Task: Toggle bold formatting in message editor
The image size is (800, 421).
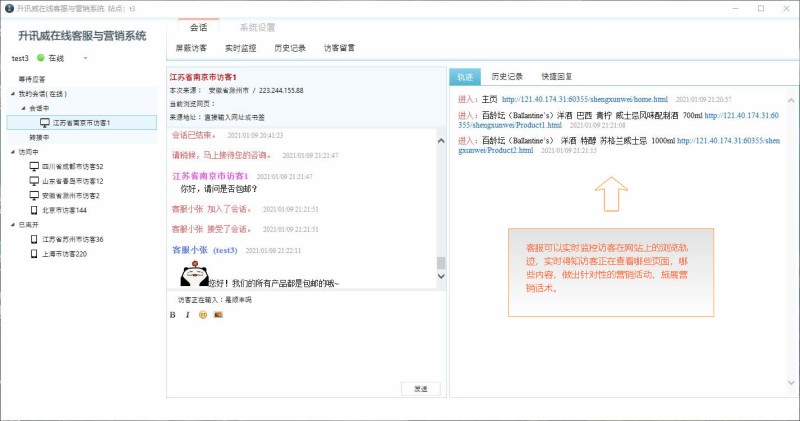Action: (172, 315)
